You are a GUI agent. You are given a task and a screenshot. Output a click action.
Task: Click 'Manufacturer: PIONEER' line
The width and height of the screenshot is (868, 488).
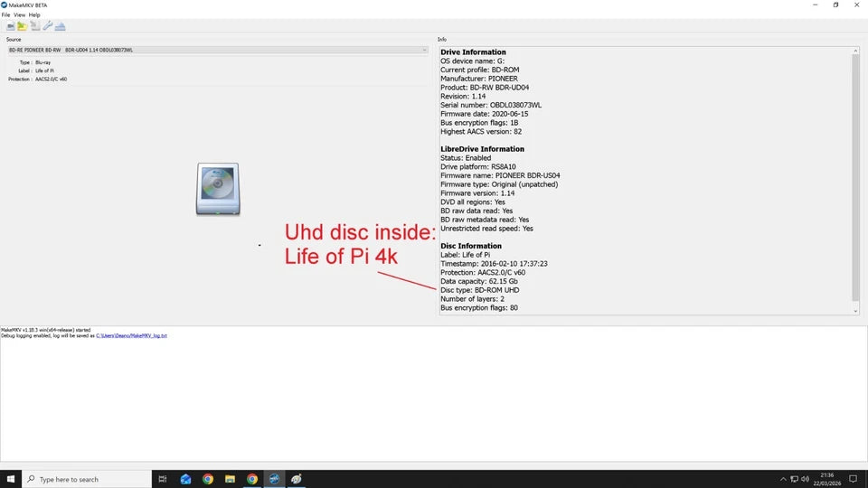[x=479, y=79]
